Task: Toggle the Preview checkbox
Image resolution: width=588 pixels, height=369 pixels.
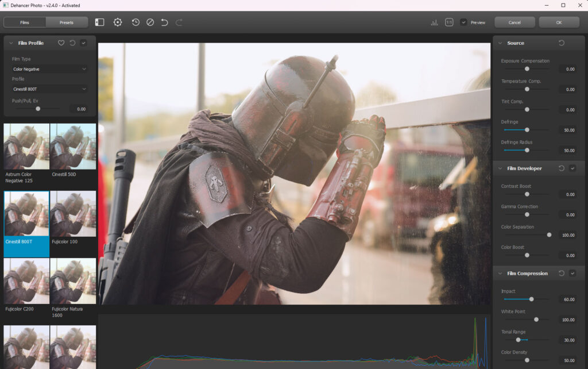Action: pos(463,22)
